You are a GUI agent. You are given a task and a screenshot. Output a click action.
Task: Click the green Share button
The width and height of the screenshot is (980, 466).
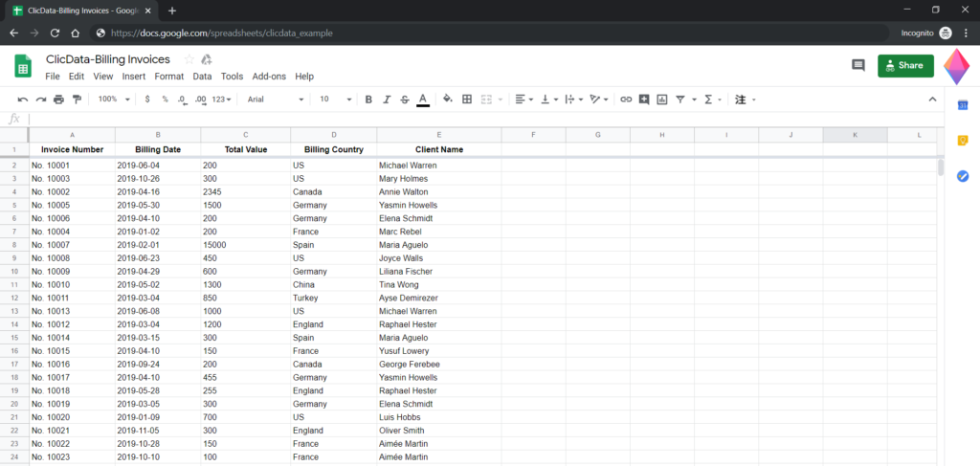tap(904, 65)
